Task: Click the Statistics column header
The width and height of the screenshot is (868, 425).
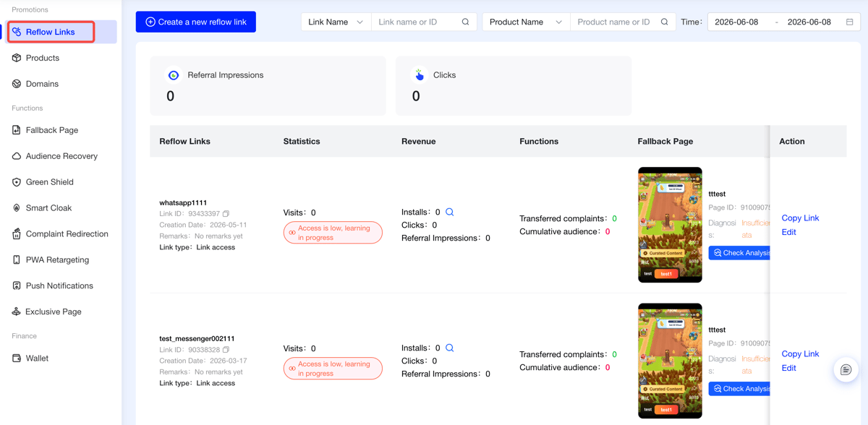Action: [302, 142]
